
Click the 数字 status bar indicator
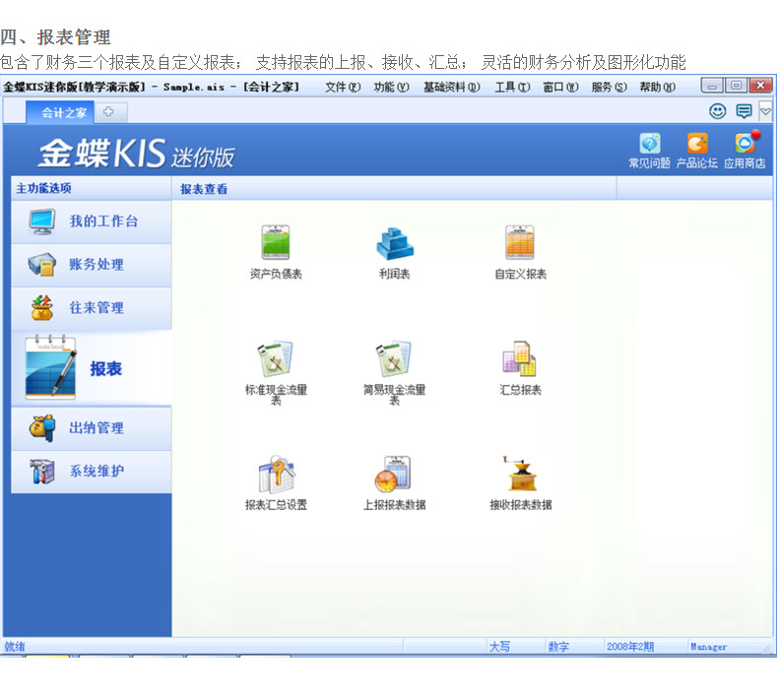558,647
